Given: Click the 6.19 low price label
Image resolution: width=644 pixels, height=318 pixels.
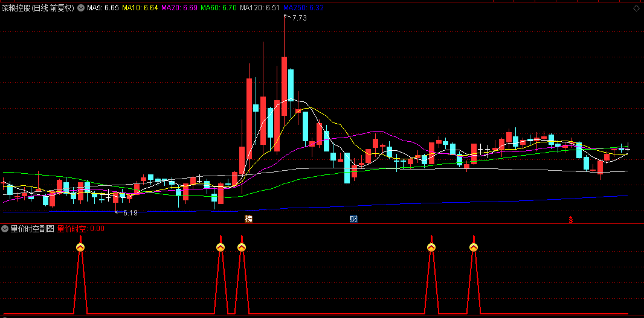Looking at the screenshot, I should coord(130,212).
